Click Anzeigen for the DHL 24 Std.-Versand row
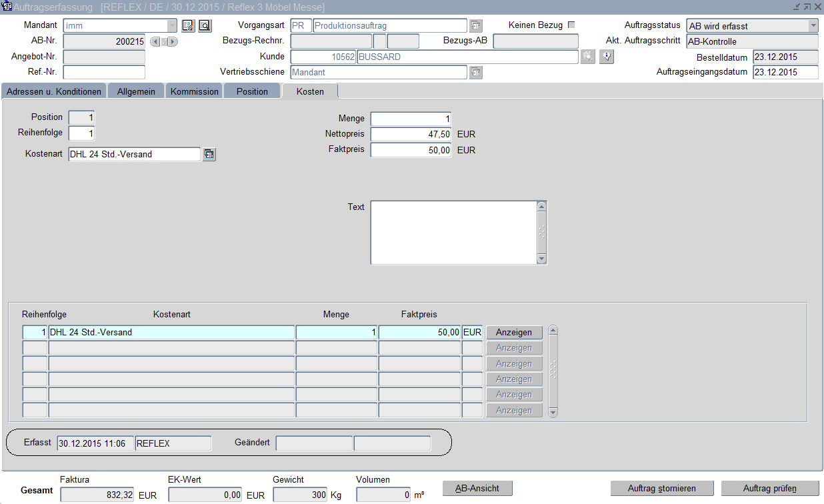 pyautogui.click(x=513, y=333)
